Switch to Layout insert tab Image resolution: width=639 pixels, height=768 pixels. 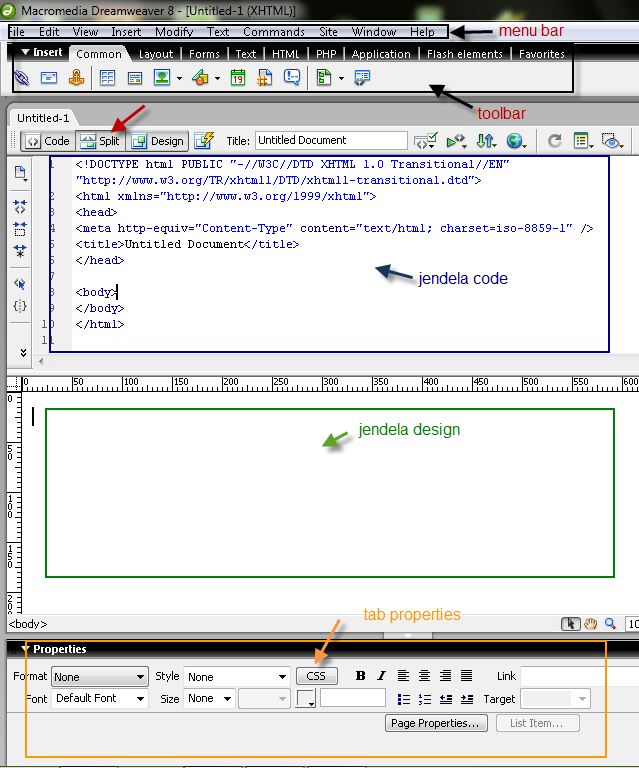pyautogui.click(x=156, y=54)
